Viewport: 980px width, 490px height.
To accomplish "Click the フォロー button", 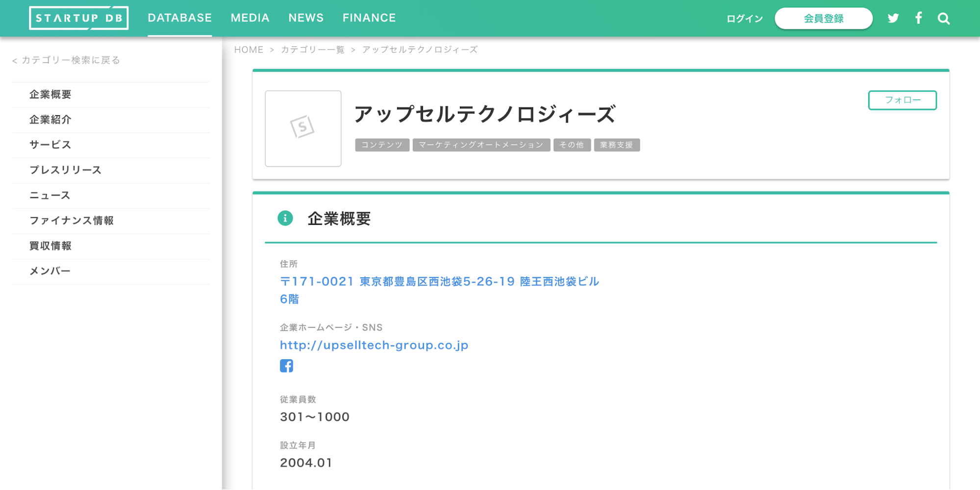I will (902, 100).
